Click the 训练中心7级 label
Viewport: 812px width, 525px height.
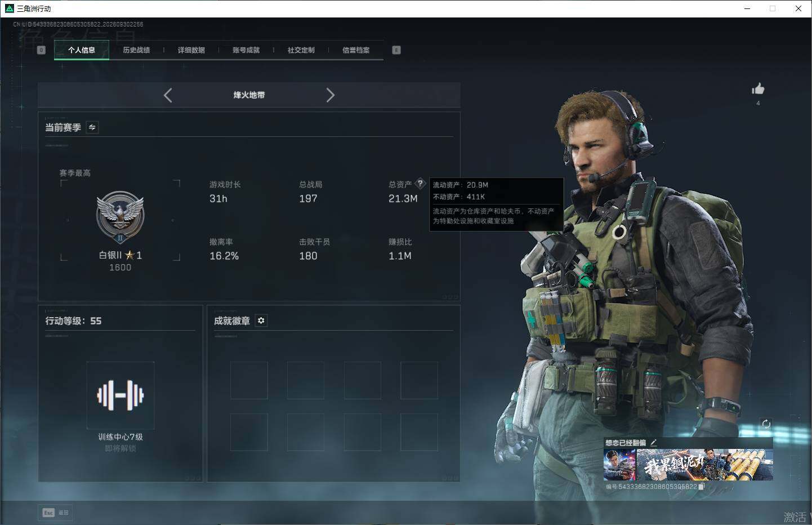coord(121,437)
